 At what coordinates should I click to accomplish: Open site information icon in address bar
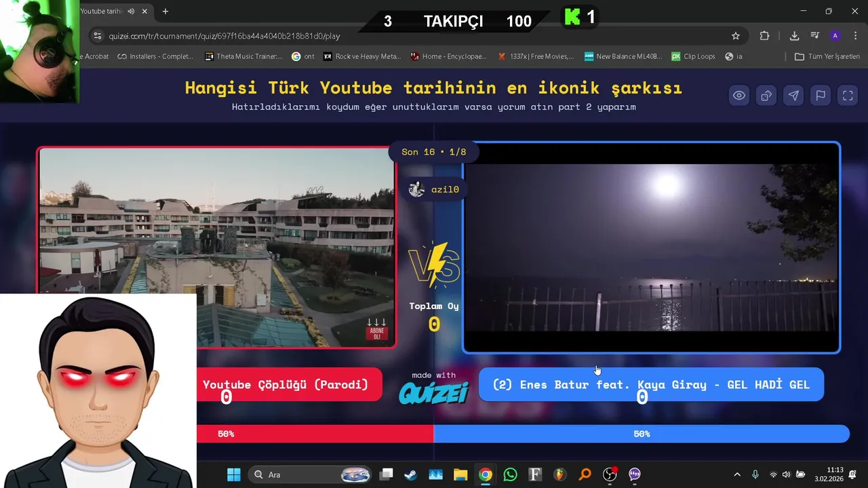pyautogui.click(x=97, y=36)
